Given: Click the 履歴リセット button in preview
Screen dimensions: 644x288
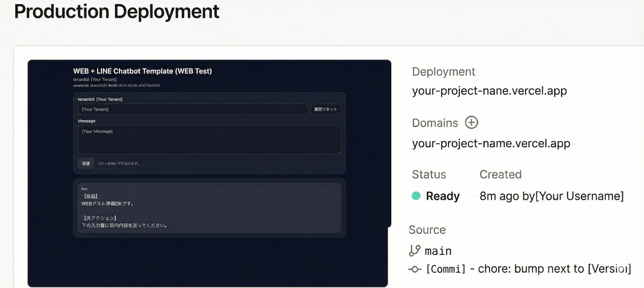Looking at the screenshot, I should 325,109.
